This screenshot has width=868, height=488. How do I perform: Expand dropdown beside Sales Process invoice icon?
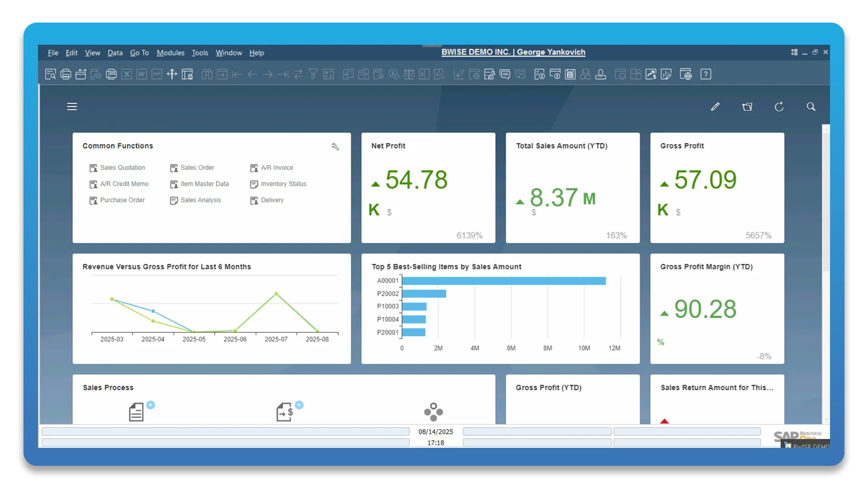tap(299, 405)
